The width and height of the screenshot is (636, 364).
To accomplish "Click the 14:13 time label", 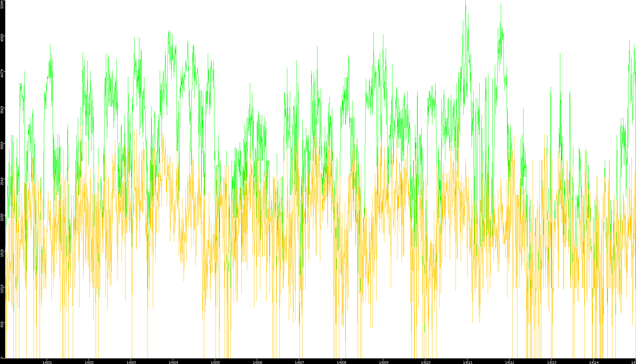I will click(x=552, y=362).
